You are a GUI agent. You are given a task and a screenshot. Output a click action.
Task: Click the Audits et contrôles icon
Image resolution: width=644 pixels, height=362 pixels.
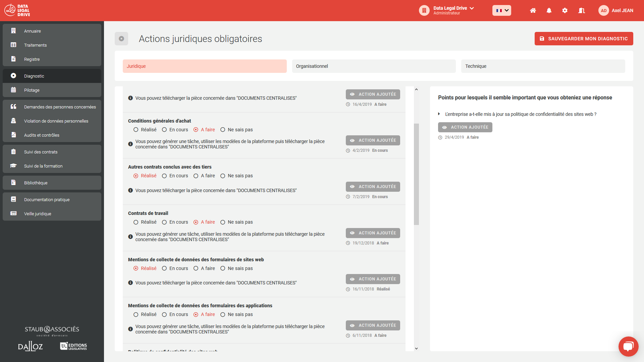13,135
